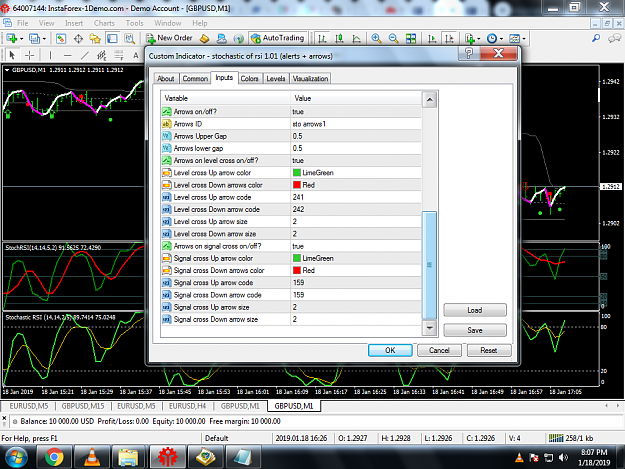
Task: Tile chart windows icon
Action: tap(411, 39)
